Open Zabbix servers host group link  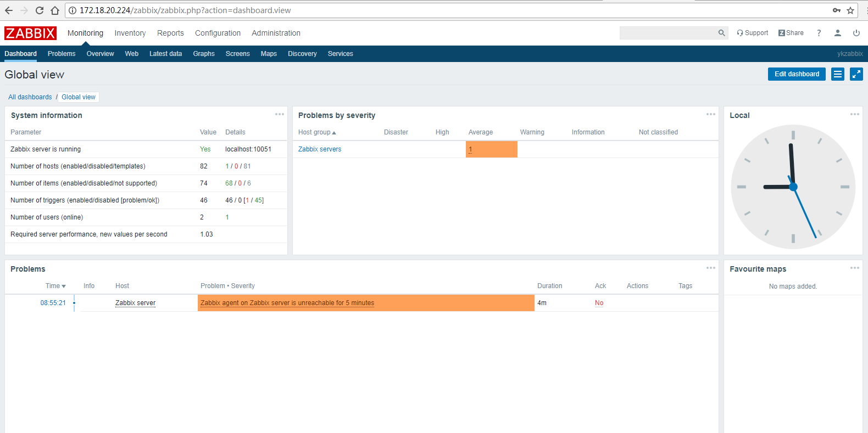(320, 149)
